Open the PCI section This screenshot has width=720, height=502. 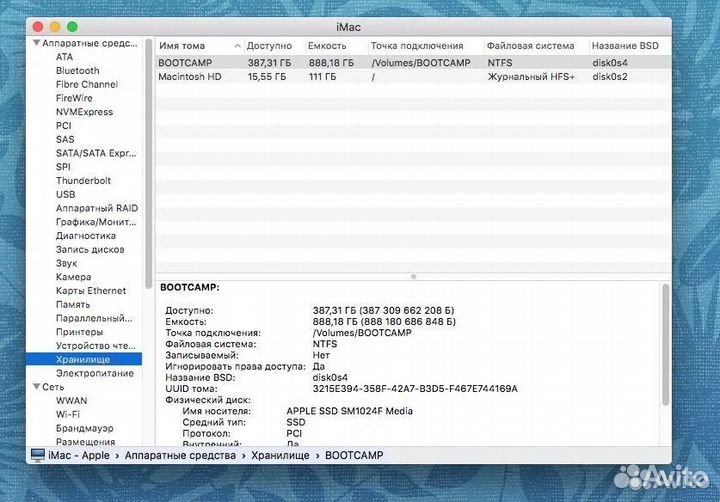coord(63,126)
